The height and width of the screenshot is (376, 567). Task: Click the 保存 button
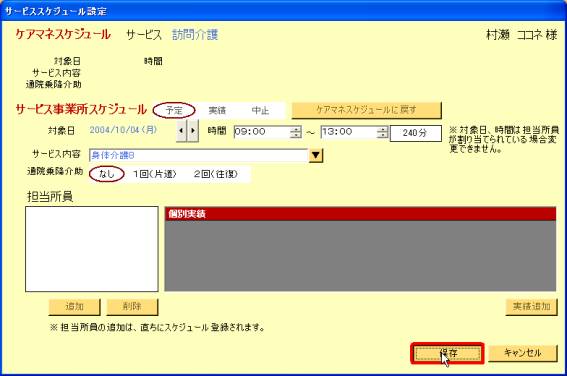coord(447,353)
